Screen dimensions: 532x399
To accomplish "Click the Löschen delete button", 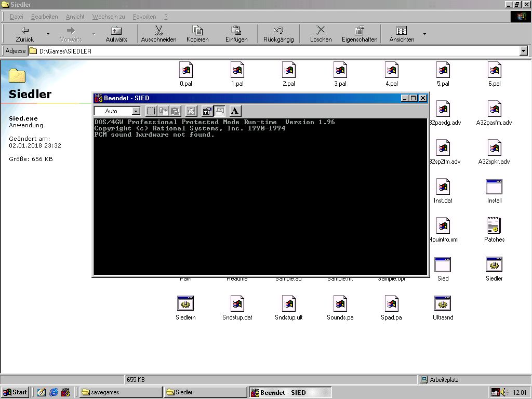I will pyautogui.click(x=321, y=34).
